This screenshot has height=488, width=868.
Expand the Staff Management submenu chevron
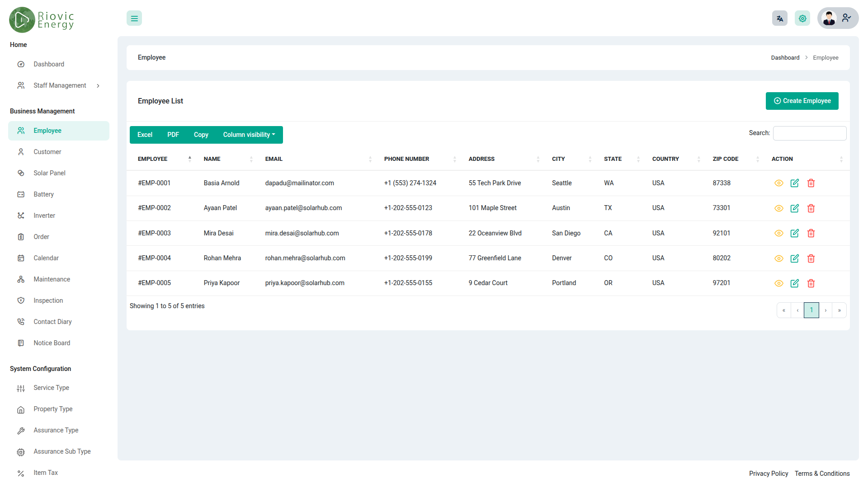point(98,86)
